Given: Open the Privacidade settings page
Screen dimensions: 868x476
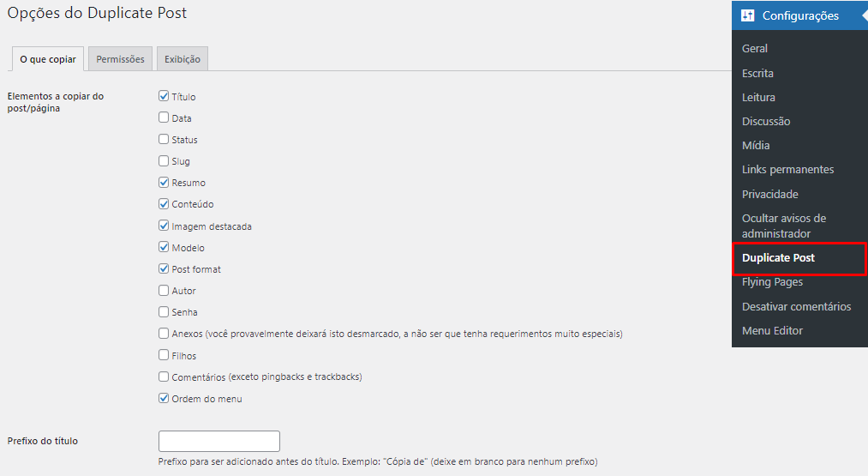Looking at the screenshot, I should 769,195.
